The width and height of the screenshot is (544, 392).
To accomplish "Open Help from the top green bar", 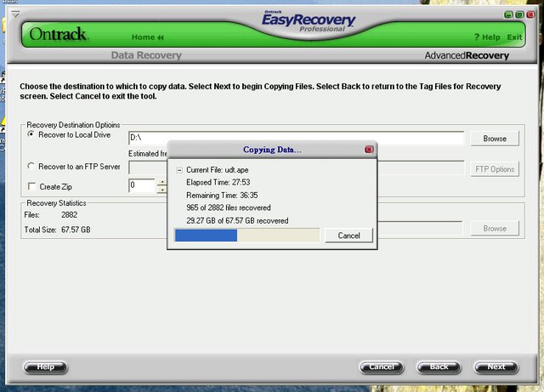I will pos(487,37).
